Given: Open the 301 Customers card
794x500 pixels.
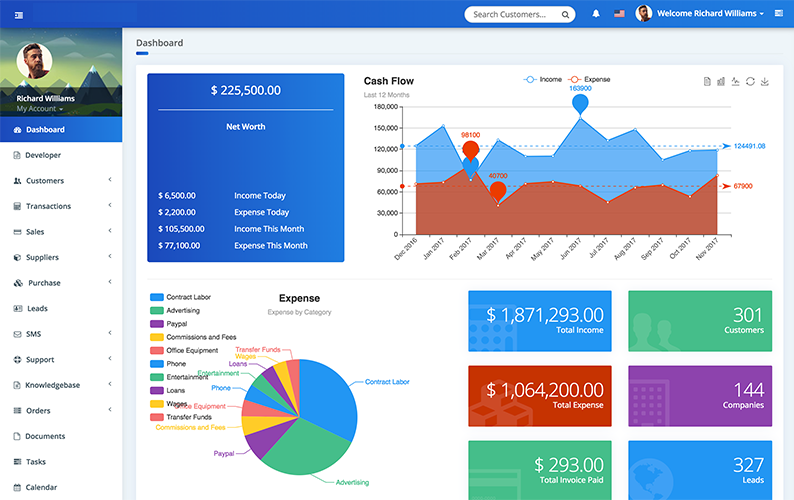Looking at the screenshot, I should click(700, 321).
